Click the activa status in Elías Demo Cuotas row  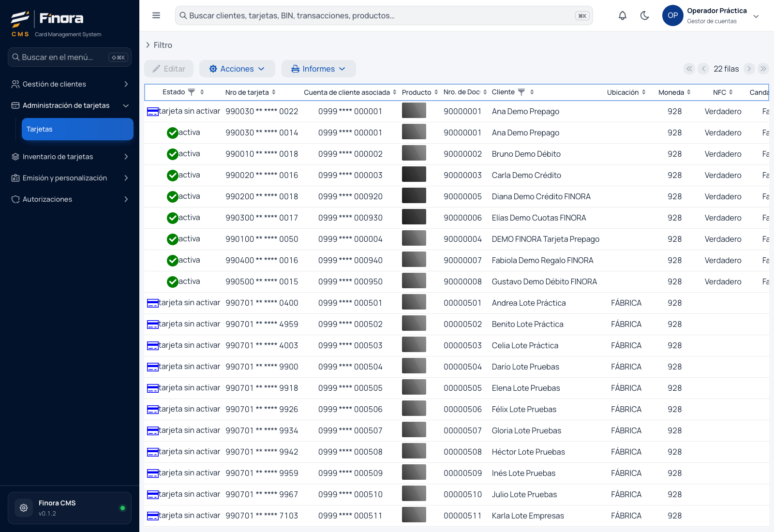tap(183, 218)
